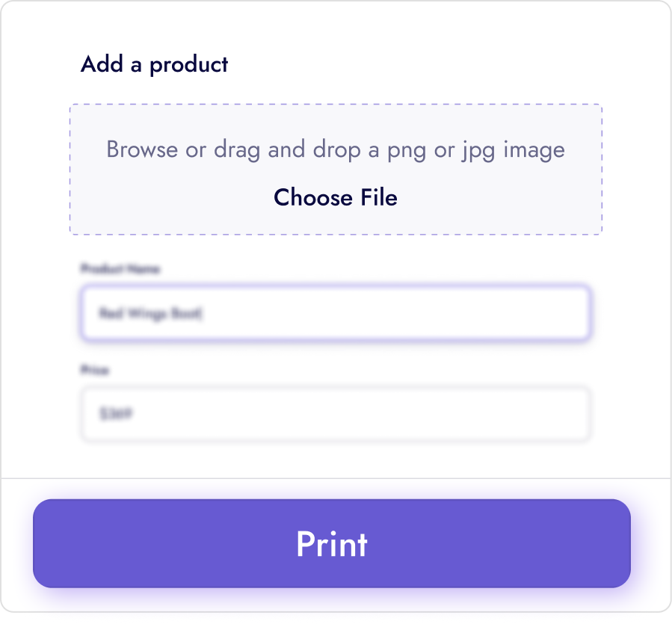Focus the highlighted Product Name textbox
The width and height of the screenshot is (672, 624).
tap(335, 313)
